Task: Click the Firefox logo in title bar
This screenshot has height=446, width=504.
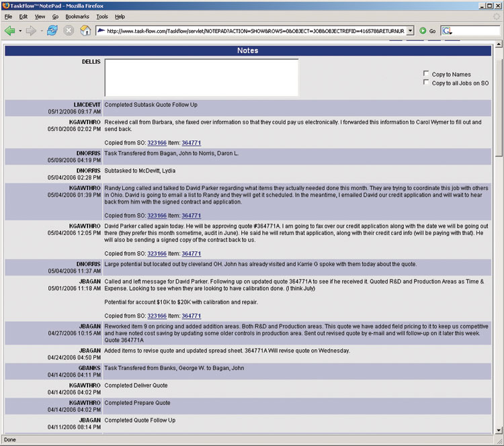Action: [5, 5]
